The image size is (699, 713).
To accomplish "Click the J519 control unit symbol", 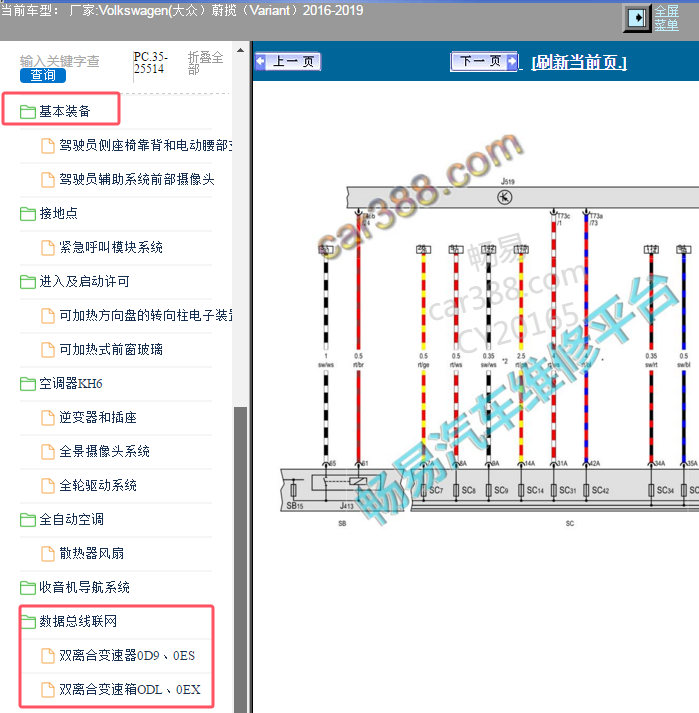I will point(504,197).
